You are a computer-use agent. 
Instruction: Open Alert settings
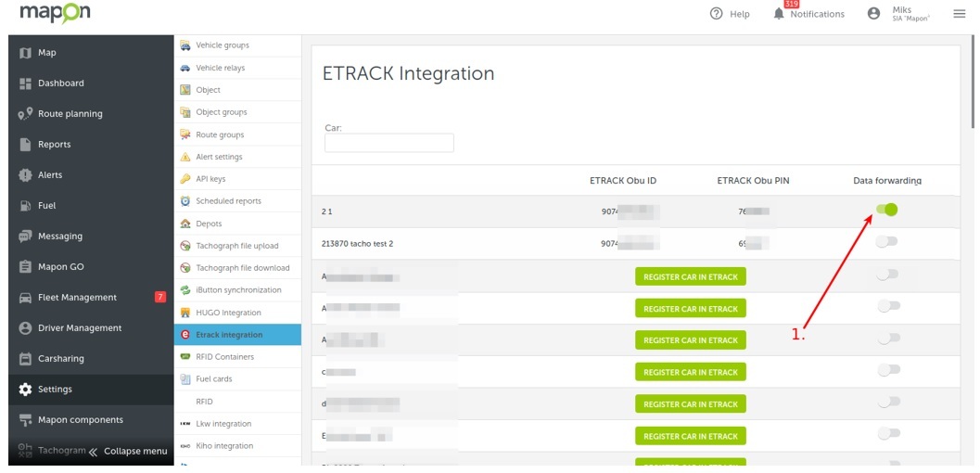[237, 157]
